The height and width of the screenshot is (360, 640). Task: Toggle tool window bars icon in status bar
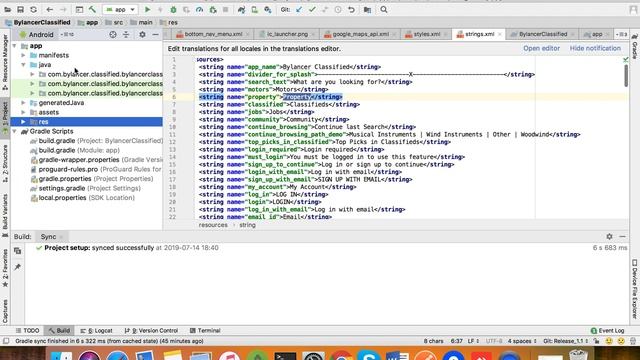coord(6,341)
